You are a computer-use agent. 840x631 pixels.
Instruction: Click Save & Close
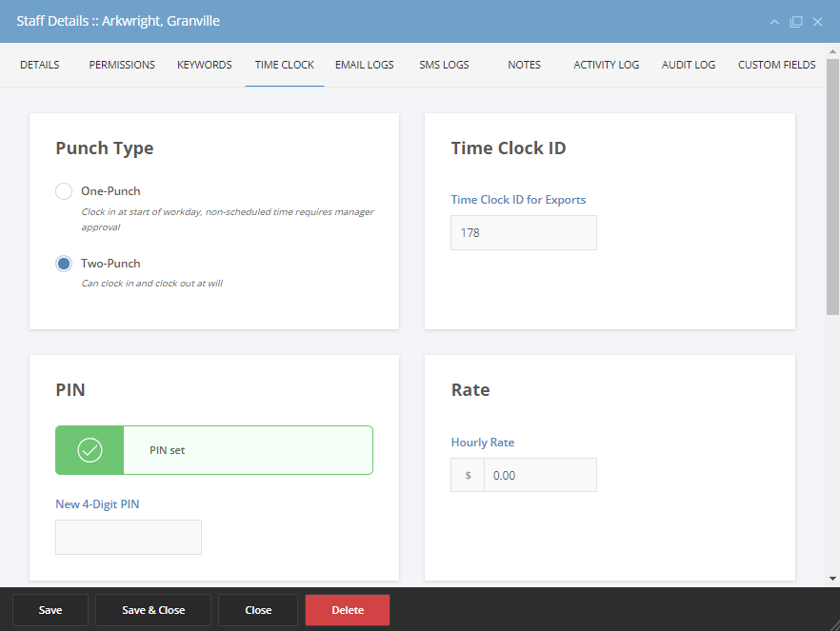[152, 609]
